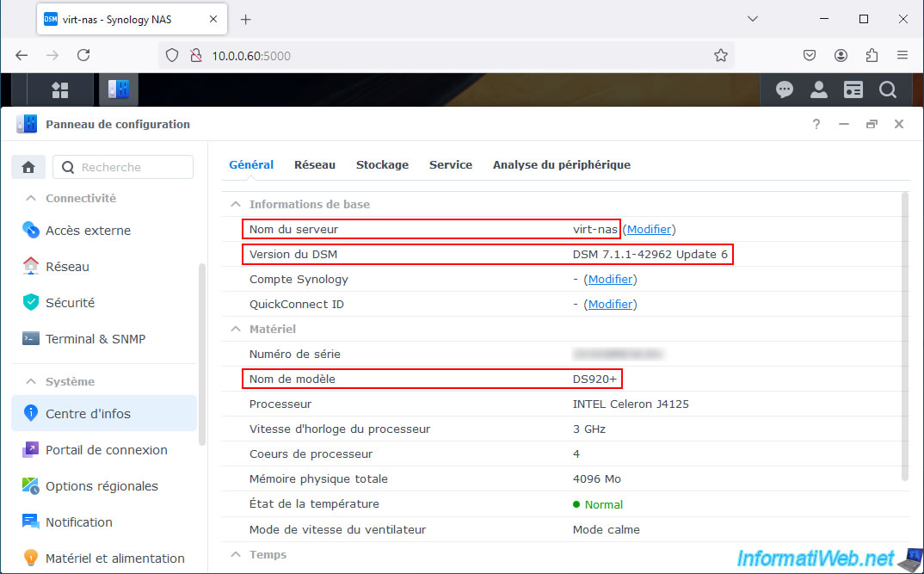Click Modifier link for Nom du serveur
The image size is (924, 574).
click(649, 229)
